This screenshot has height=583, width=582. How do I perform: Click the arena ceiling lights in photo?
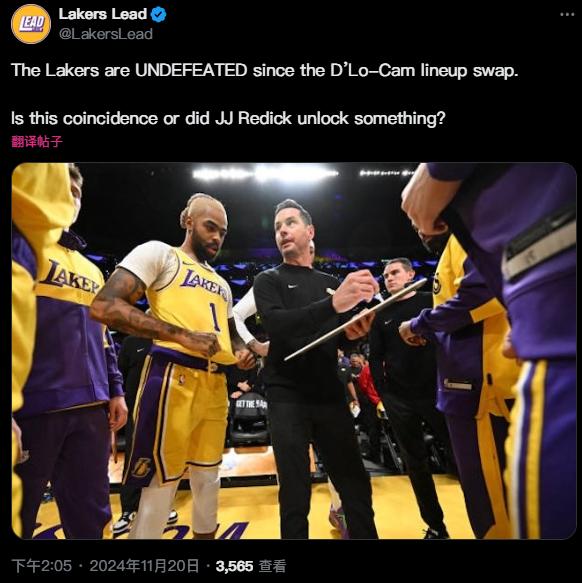[267, 173]
